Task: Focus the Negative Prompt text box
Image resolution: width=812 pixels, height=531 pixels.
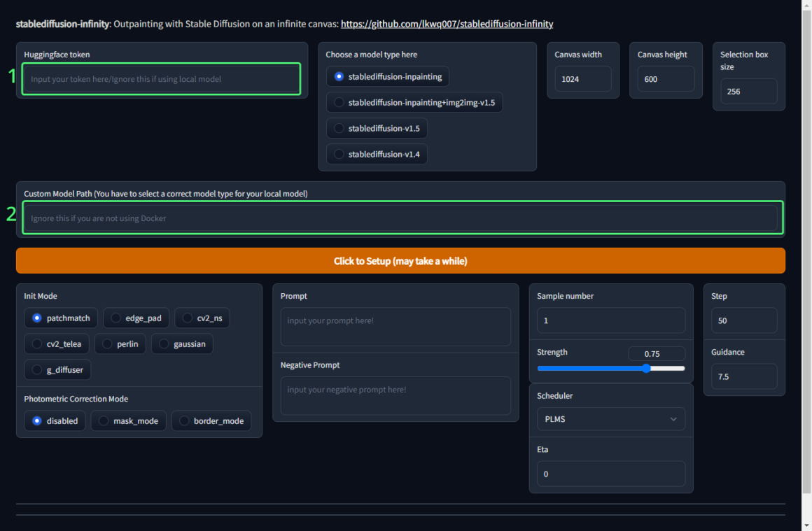Action: [x=395, y=396]
